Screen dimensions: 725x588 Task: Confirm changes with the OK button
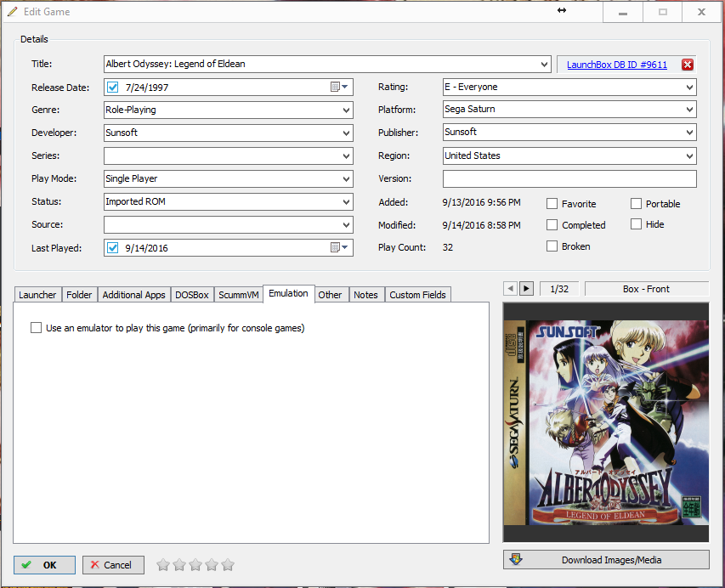44,565
